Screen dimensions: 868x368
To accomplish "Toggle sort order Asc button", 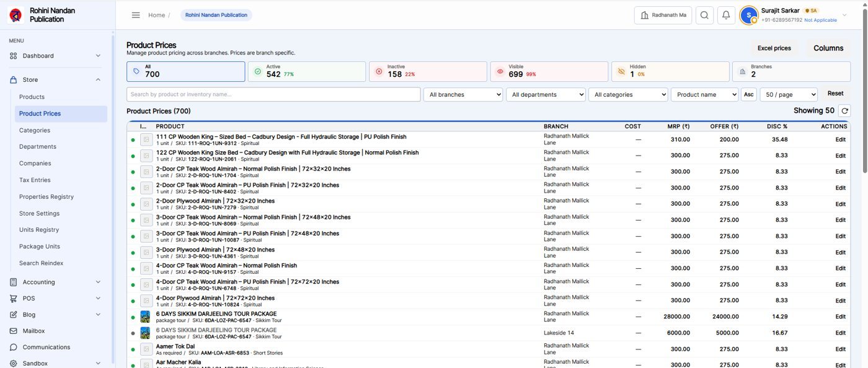I will click(x=748, y=94).
